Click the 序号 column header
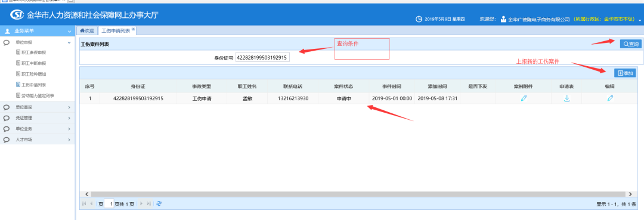Screen dimensions: 644x220 point(90,86)
